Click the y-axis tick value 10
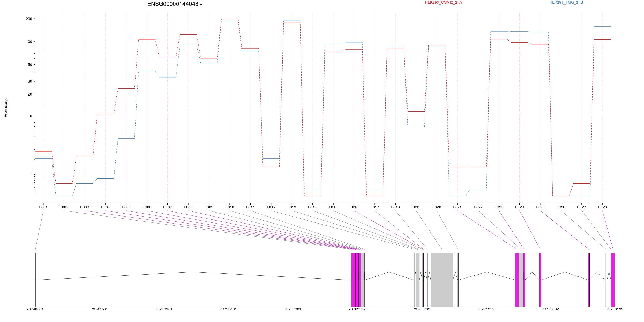Screen dimensions: 644x322 [x=30, y=116]
